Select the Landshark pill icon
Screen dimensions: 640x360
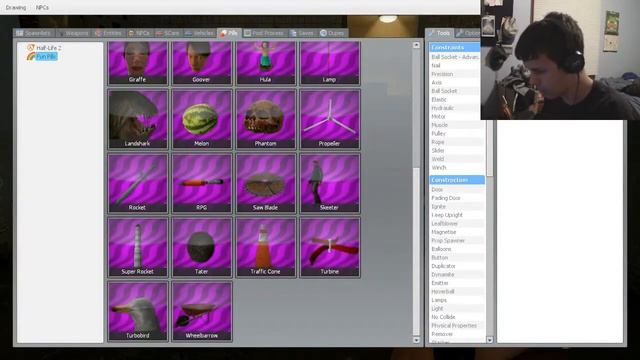click(138, 119)
